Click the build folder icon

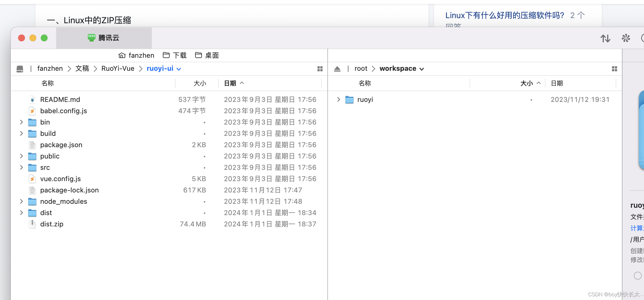coord(32,134)
